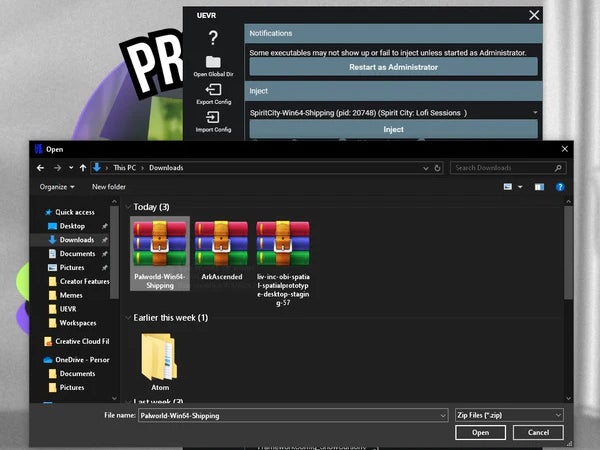Open the File name history dropdown
The height and width of the screenshot is (450, 600).
443,415
